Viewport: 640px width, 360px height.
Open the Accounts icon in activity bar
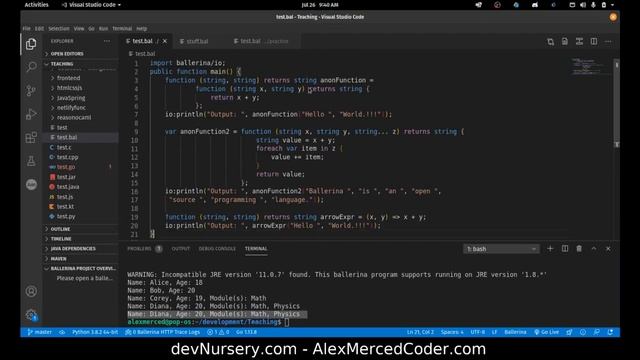pyautogui.click(x=31, y=291)
